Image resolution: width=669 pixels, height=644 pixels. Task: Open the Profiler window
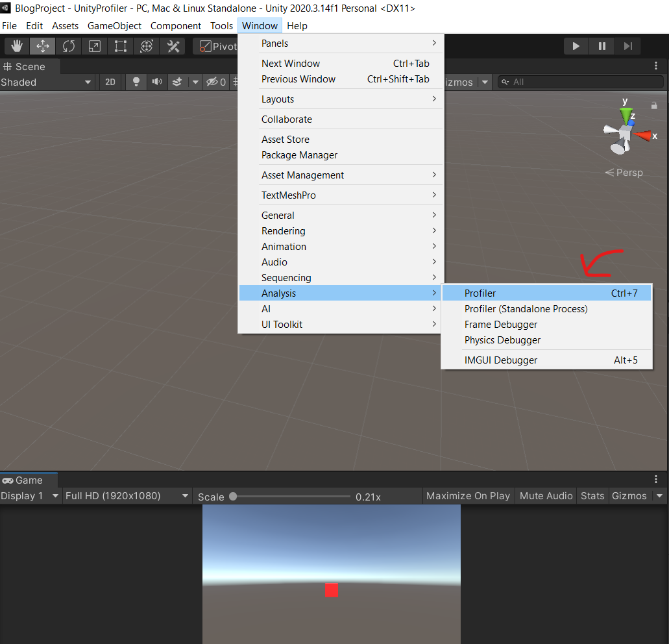pos(546,293)
